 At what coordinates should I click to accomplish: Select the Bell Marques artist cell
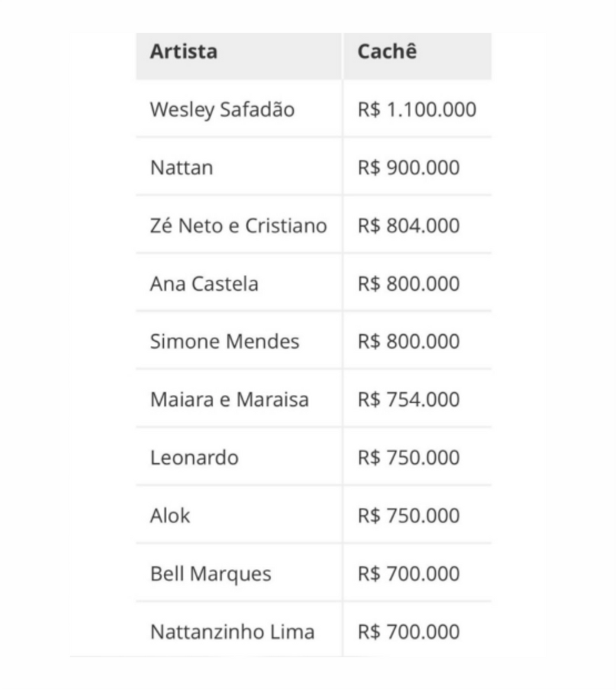[x=211, y=574]
